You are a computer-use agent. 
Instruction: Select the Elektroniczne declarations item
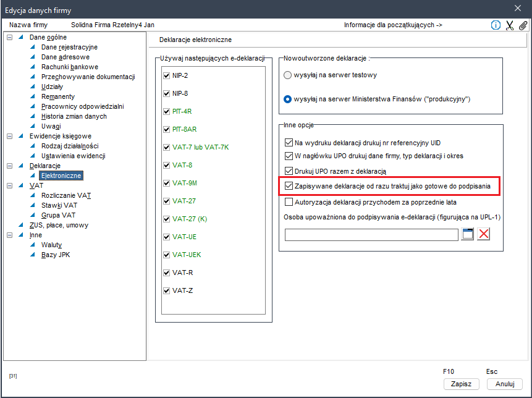61,176
